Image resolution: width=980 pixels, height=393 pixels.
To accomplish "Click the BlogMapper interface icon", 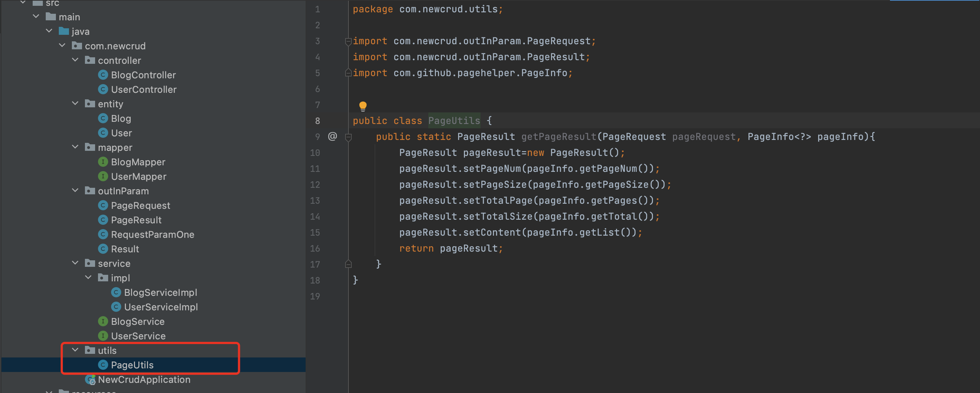I will 103,162.
